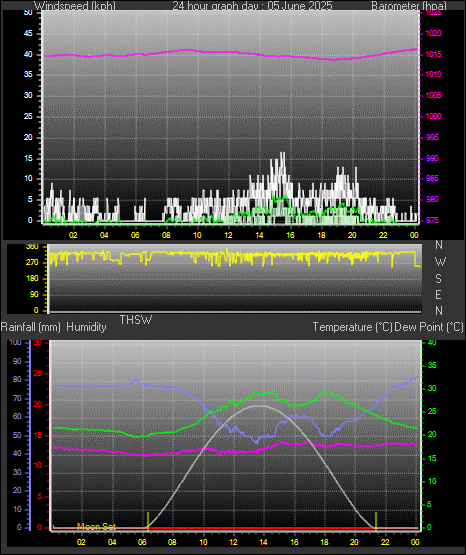Image resolution: width=466 pixels, height=555 pixels.
Task: Click the THSW label
Action: 136,320
